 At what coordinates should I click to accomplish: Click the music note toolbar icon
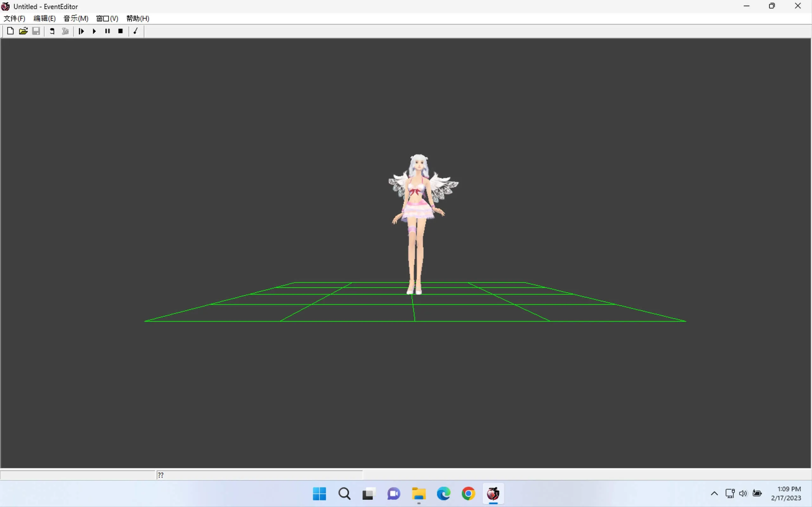[136, 31]
